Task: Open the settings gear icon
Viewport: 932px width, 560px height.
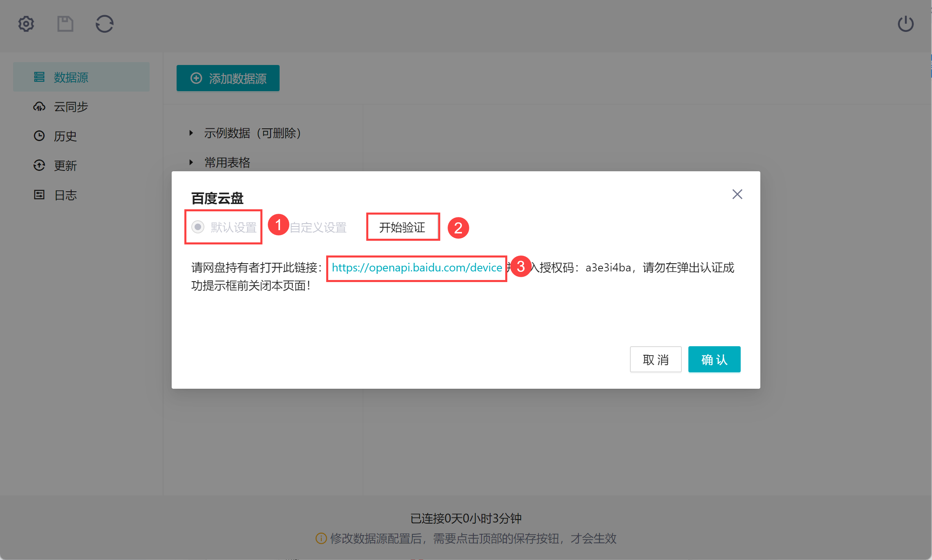Action: click(26, 24)
